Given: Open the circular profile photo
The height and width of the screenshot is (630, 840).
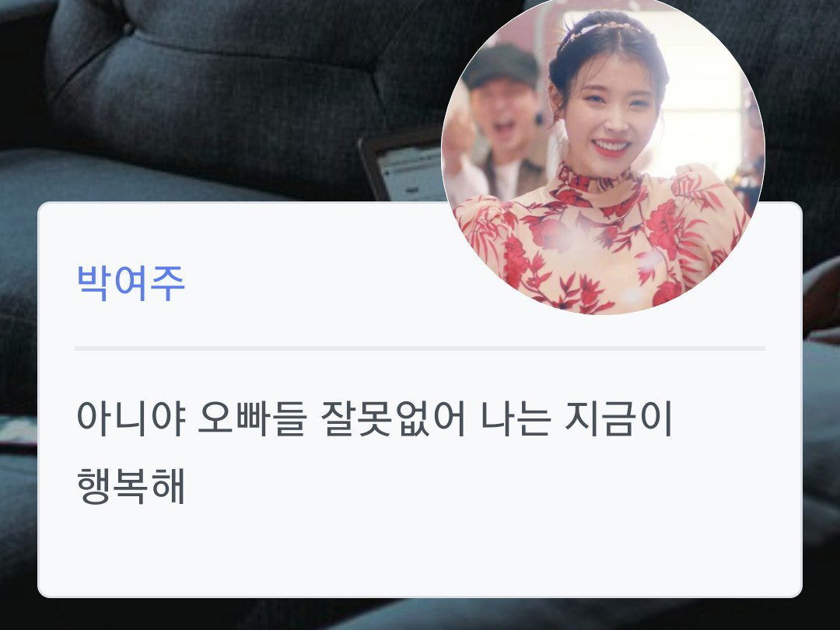Looking at the screenshot, I should pyautogui.click(x=603, y=156).
